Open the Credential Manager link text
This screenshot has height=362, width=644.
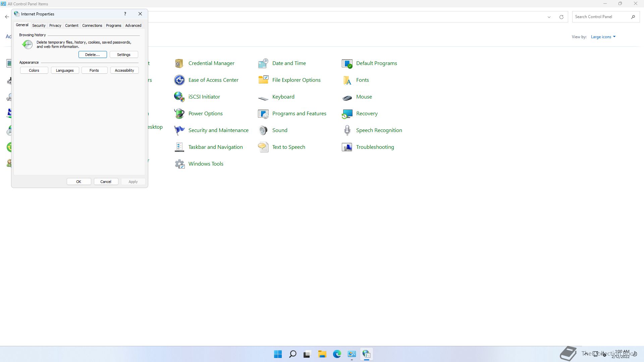tap(211, 63)
